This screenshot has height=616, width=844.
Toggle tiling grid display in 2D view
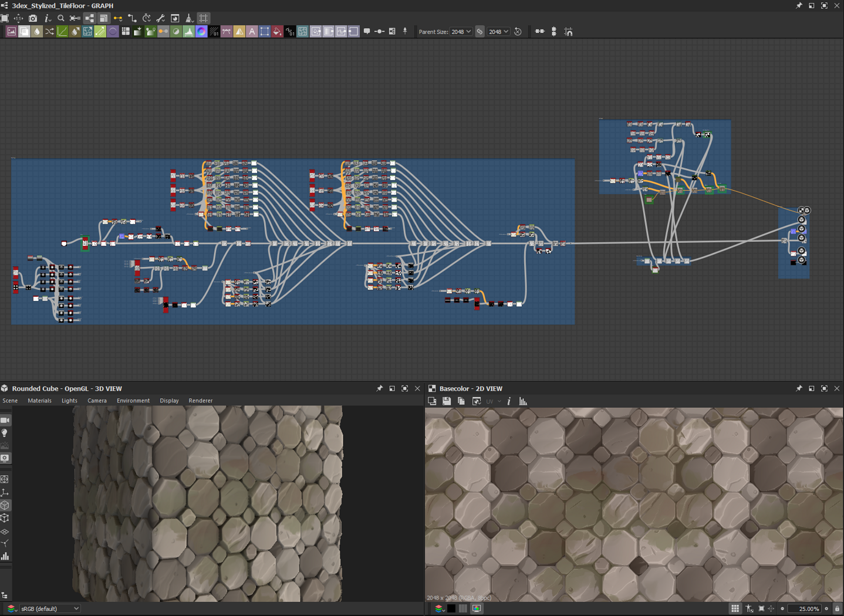735,609
